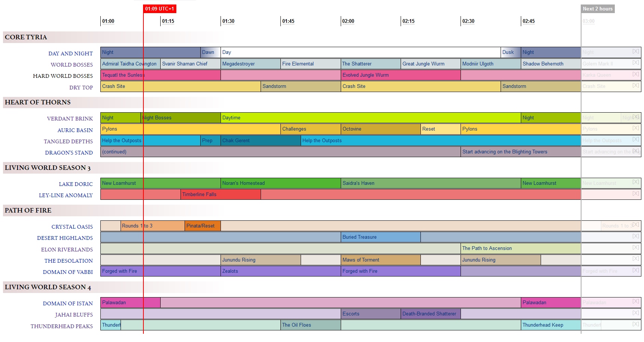Open the Verdant Brink row label
Image resolution: width=644 pixels, height=342 pixels.
70,119
